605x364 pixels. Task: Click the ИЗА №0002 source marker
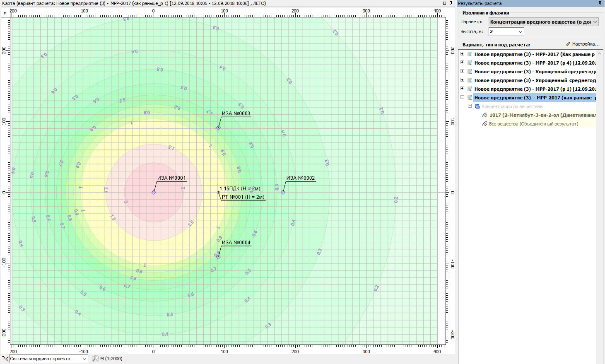[283, 192]
